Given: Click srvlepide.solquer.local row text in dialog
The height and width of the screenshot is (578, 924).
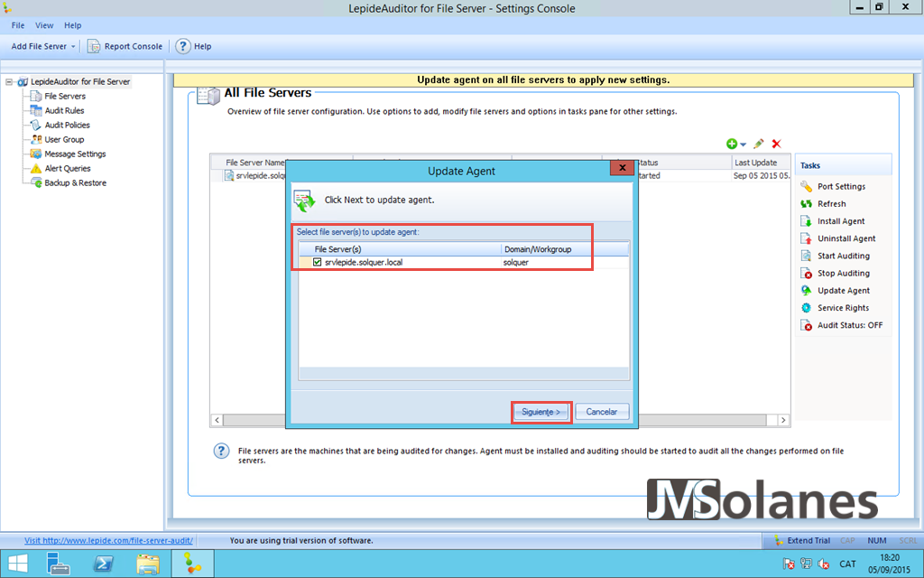Looking at the screenshot, I should coord(364,263).
